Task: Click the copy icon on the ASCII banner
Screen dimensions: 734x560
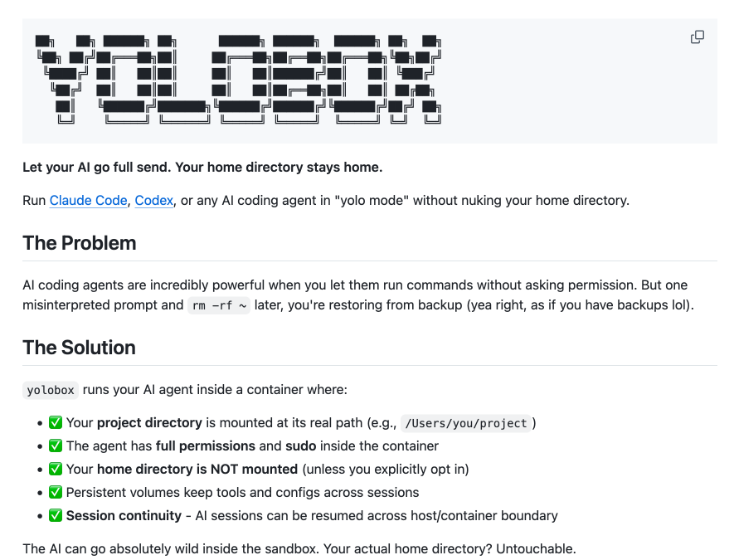Action: [698, 37]
